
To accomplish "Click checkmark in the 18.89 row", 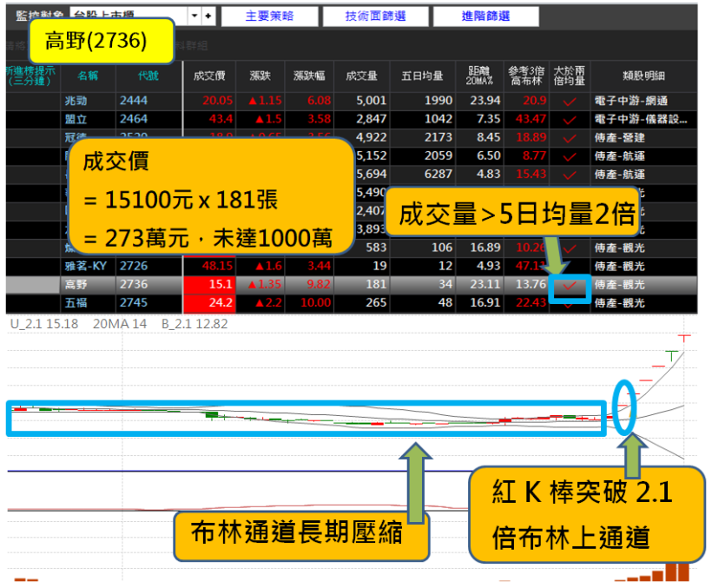I will [570, 138].
